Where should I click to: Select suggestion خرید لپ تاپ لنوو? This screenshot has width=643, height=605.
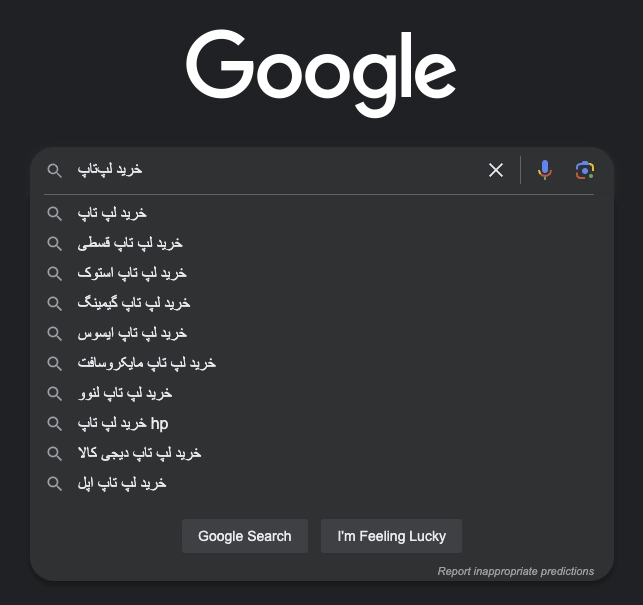pyautogui.click(x=320, y=393)
